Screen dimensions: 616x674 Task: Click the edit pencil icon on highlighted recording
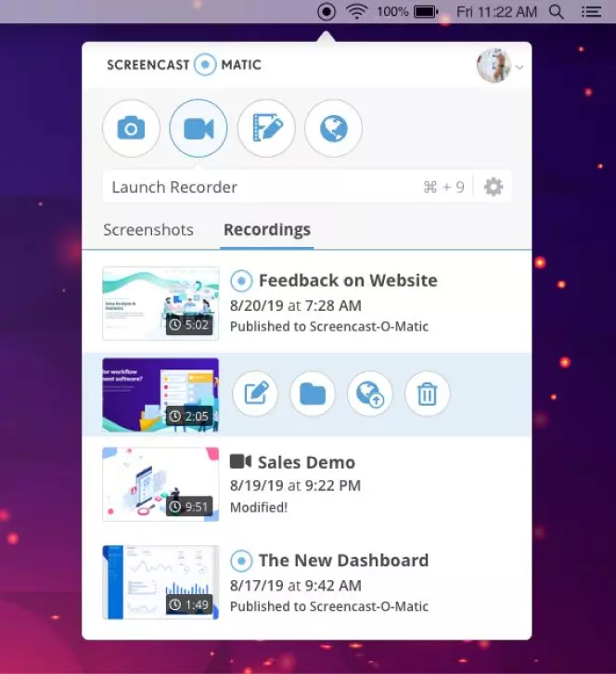pos(255,394)
